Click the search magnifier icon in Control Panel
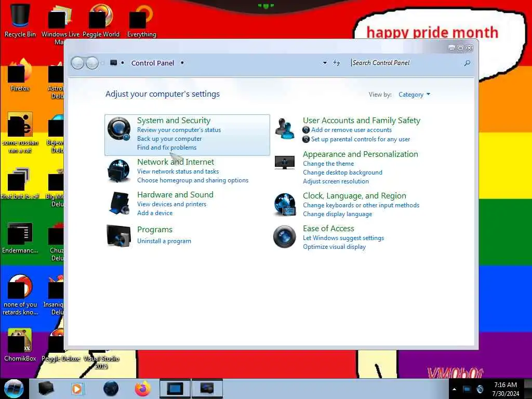 (x=467, y=63)
